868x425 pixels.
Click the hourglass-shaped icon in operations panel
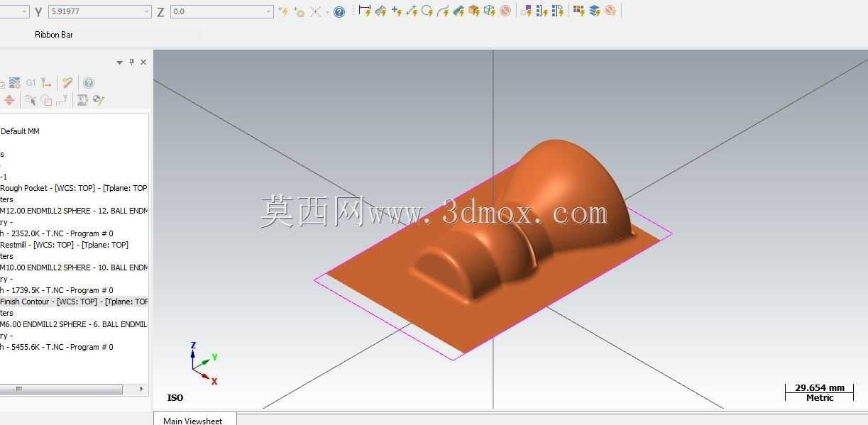pos(82,100)
